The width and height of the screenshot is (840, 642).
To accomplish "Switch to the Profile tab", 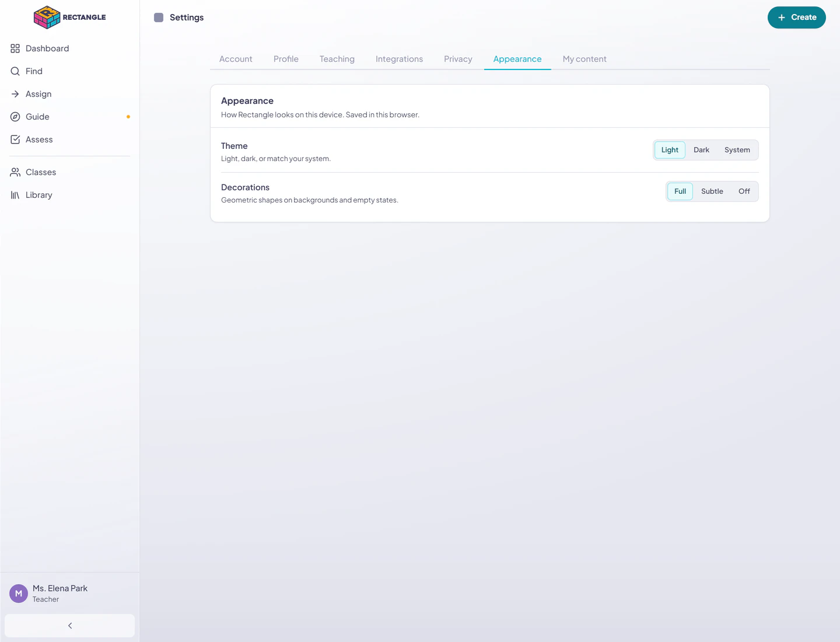I will pos(286,59).
